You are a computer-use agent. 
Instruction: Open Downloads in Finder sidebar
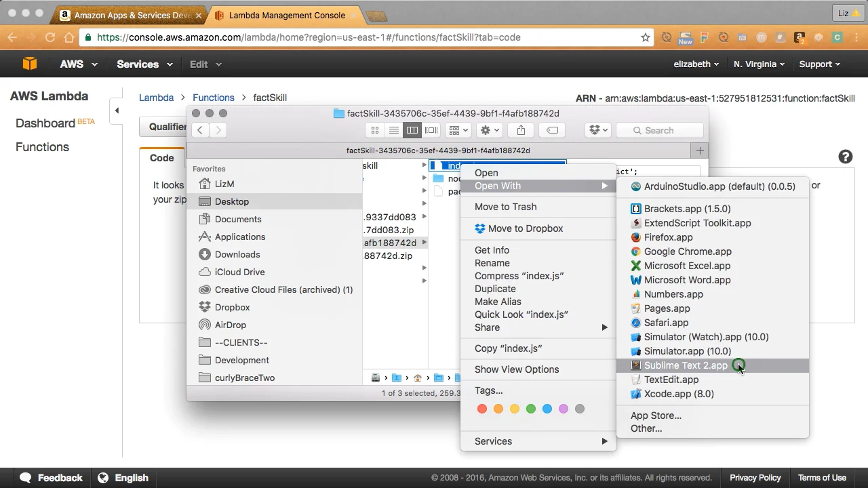[x=237, y=254]
